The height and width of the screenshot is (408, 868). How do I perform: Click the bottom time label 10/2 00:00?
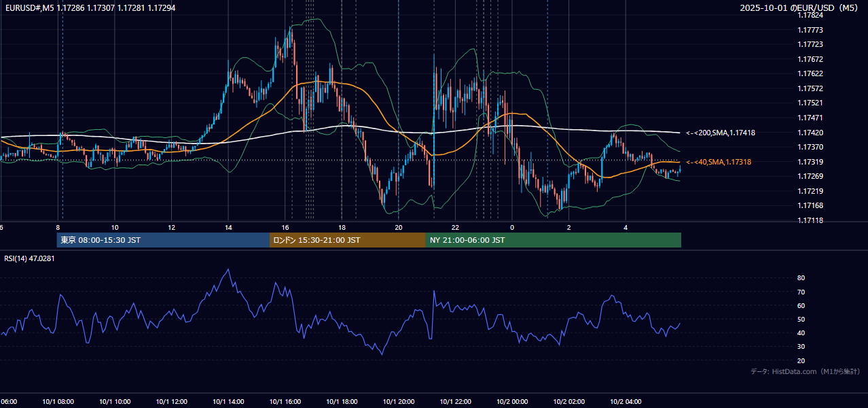click(x=512, y=402)
